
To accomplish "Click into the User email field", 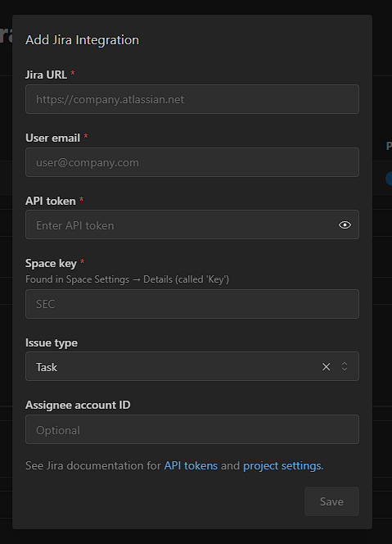I will point(192,162).
